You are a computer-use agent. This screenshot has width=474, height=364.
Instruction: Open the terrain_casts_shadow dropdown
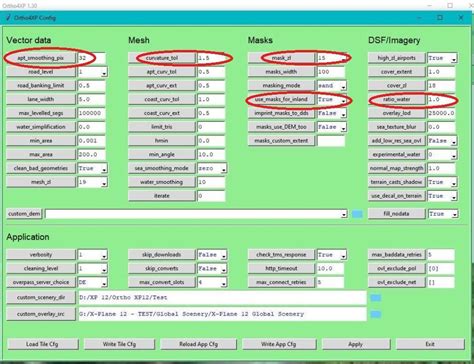click(x=454, y=182)
